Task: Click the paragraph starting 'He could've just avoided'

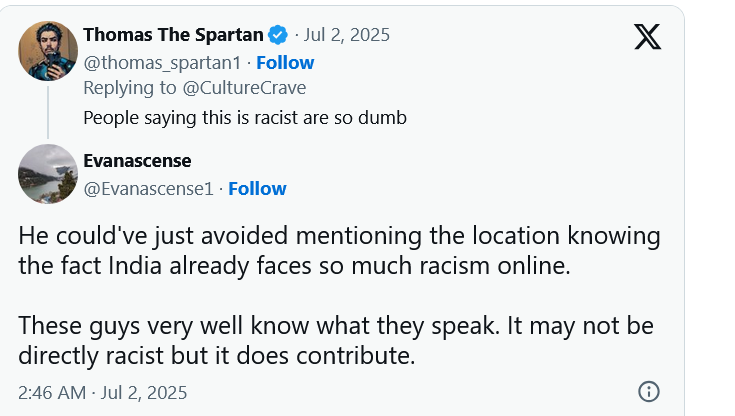Action: [340, 251]
